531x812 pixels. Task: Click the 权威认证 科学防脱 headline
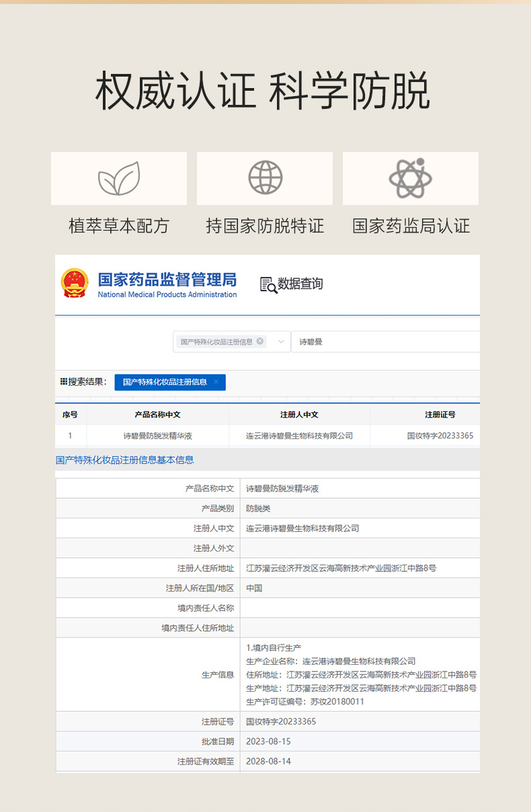(x=263, y=91)
